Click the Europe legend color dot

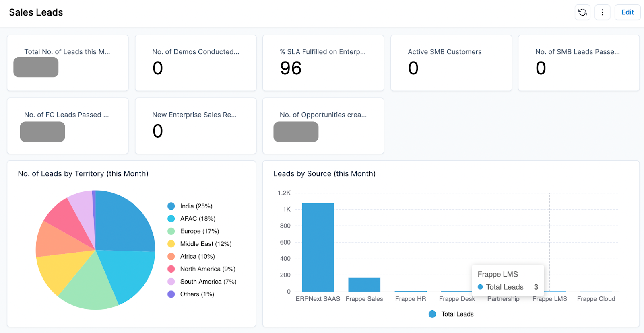(x=171, y=231)
